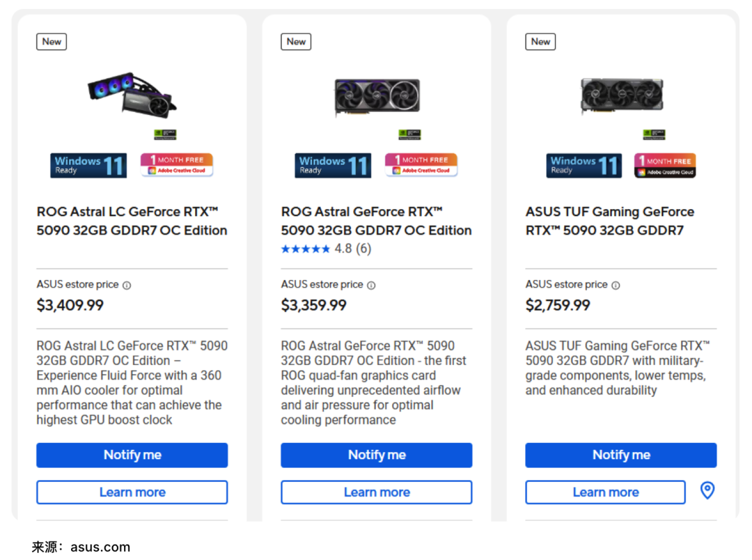The height and width of the screenshot is (560, 752).
Task: Click Notify me for ROG Astral LC
Action: 132,455
